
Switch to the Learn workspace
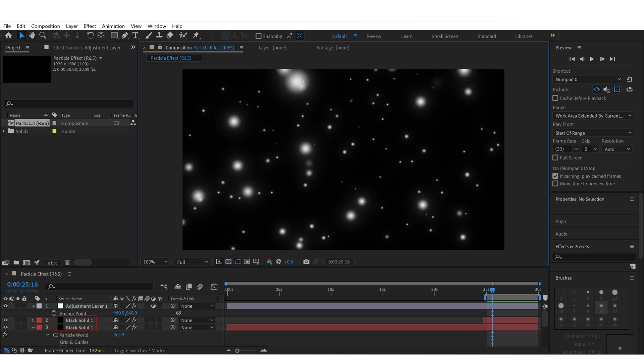tap(407, 36)
